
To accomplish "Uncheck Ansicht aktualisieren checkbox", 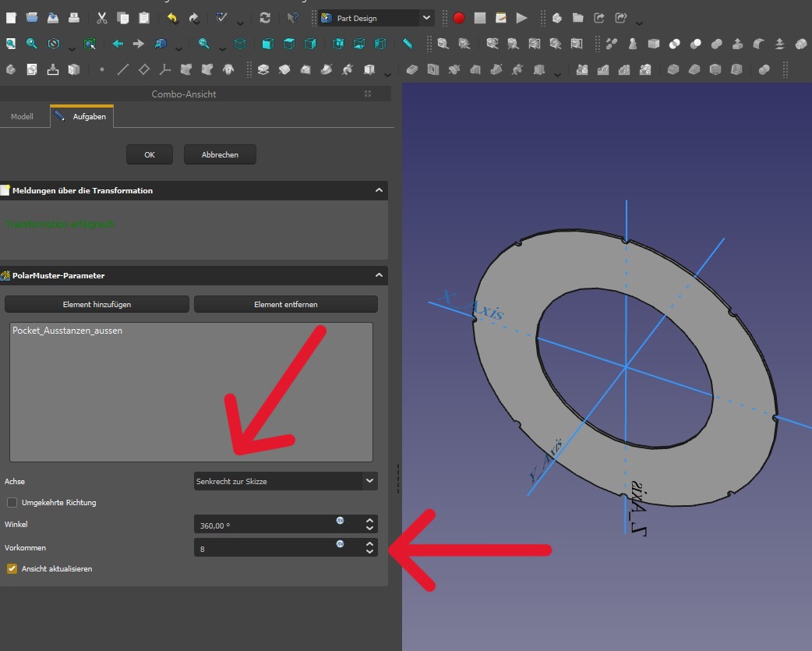I will pyautogui.click(x=12, y=569).
